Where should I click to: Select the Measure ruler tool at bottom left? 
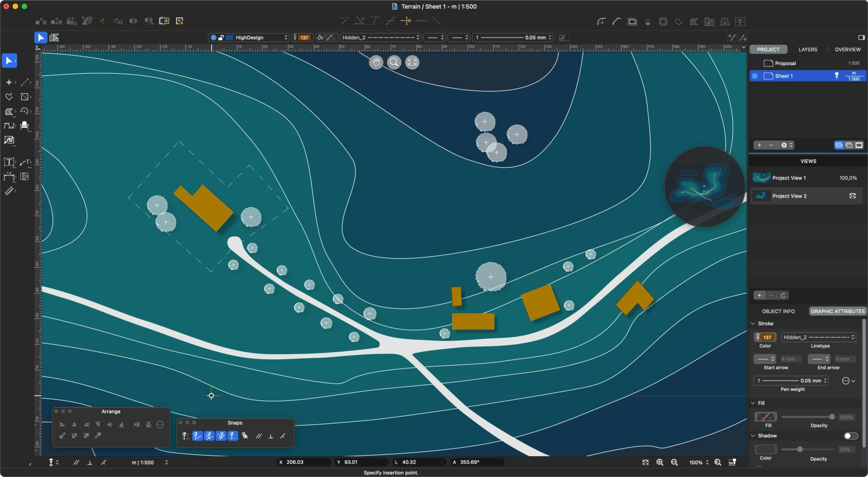(x=9, y=191)
